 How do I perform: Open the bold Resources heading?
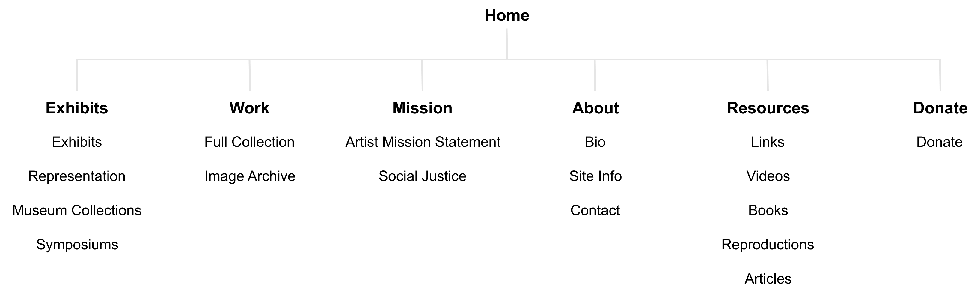(x=768, y=108)
